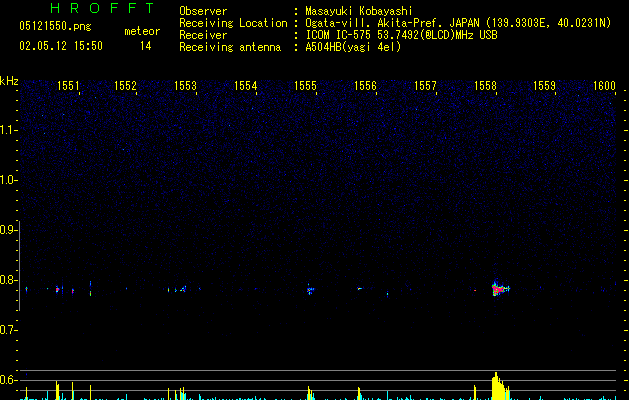629x400 pixels.
Task: Click the Observer field label
Action: point(203,11)
